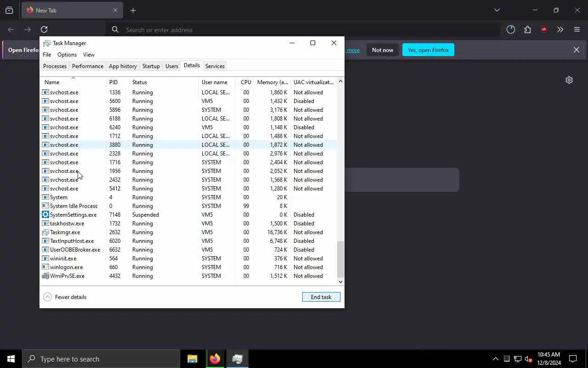Viewport: 588px width, 368px height.
Task: Click Yes, open Firefox button
Action: 428,50
